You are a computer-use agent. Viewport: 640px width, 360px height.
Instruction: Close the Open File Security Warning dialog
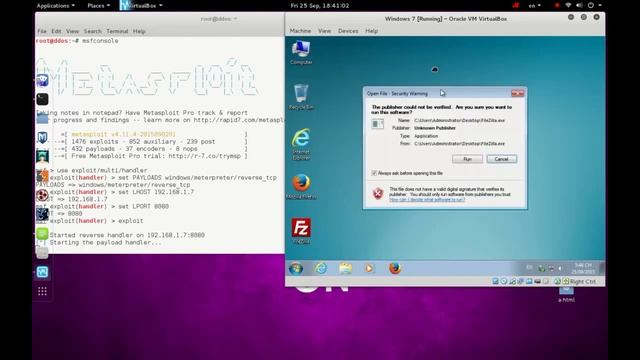(x=518, y=93)
